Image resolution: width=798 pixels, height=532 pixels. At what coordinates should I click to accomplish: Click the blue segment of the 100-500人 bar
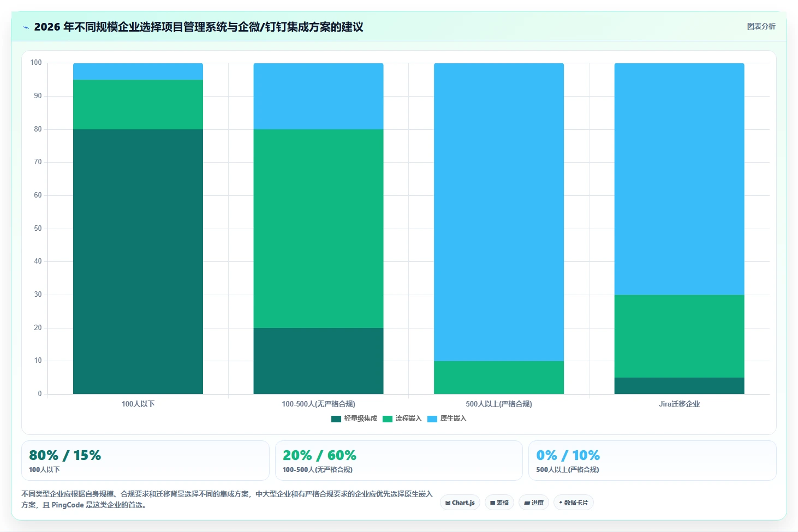318,96
